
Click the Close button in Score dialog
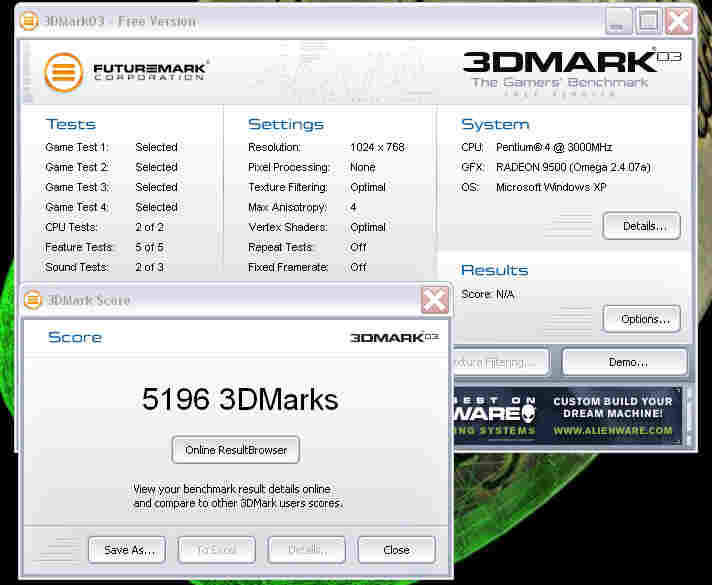(x=396, y=550)
